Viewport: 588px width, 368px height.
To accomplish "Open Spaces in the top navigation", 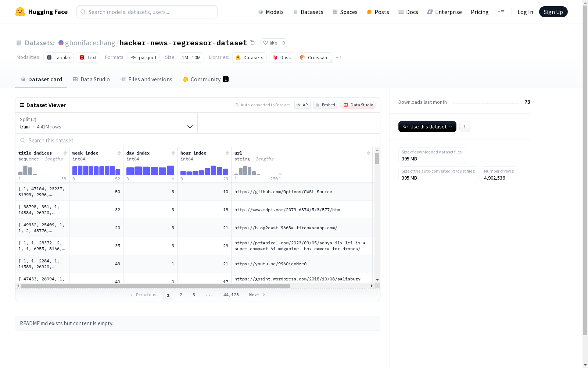I will 345,12.
